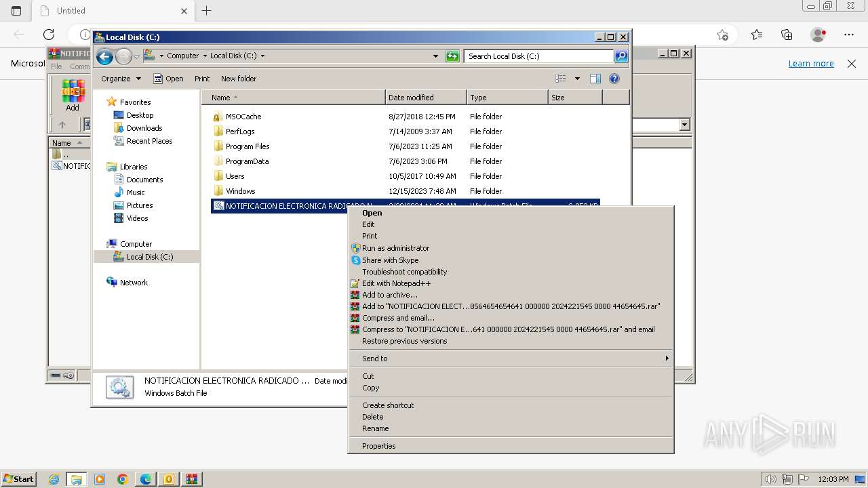Follow the Learn more link
The width and height of the screenshot is (868, 488).
(x=811, y=64)
